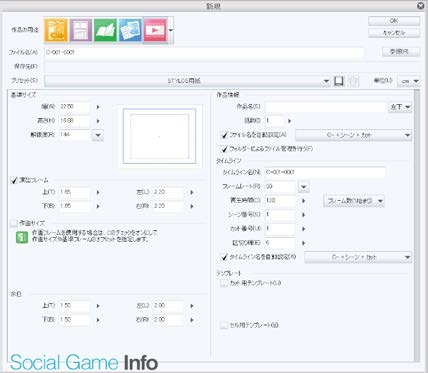Screen dimensions: 428x373
Task: Toggle フォルダーによるファイル管理を行う checkbox
Action: [x=224, y=149]
